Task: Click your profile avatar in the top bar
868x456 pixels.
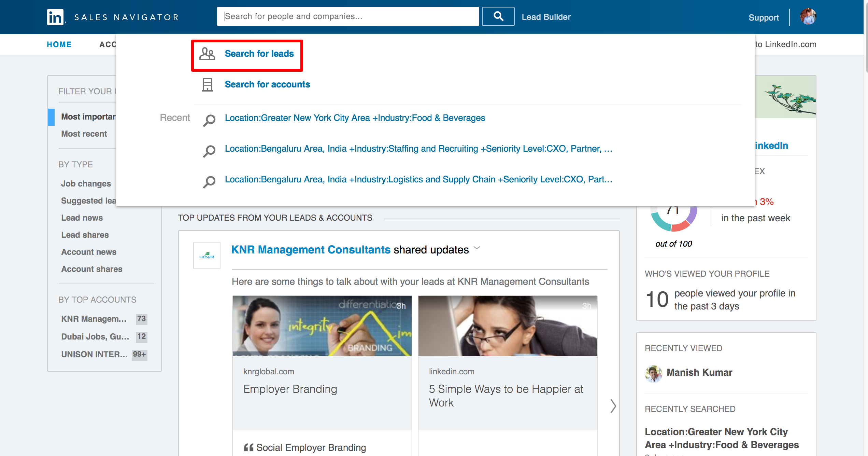Action: pyautogui.click(x=808, y=17)
